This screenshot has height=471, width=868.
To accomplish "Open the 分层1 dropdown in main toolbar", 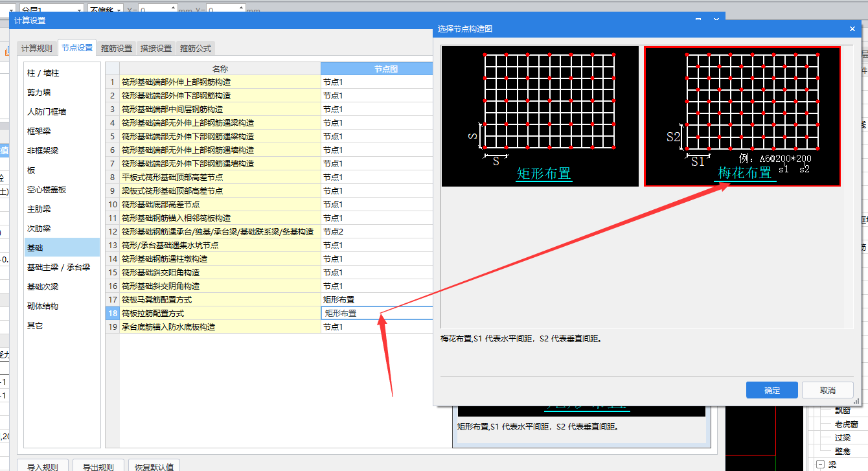I will [x=52, y=10].
